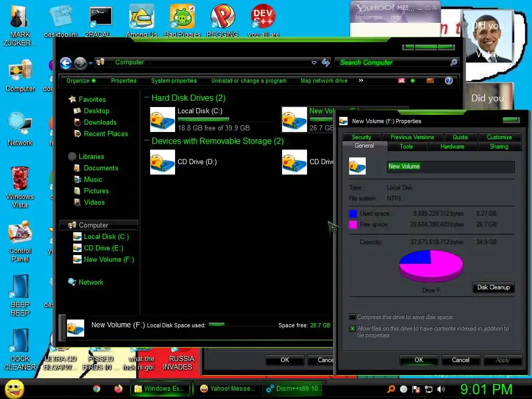532x399 pixels.
Task: Click Cancel in New Volume Properties
Action: coord(460,360)
